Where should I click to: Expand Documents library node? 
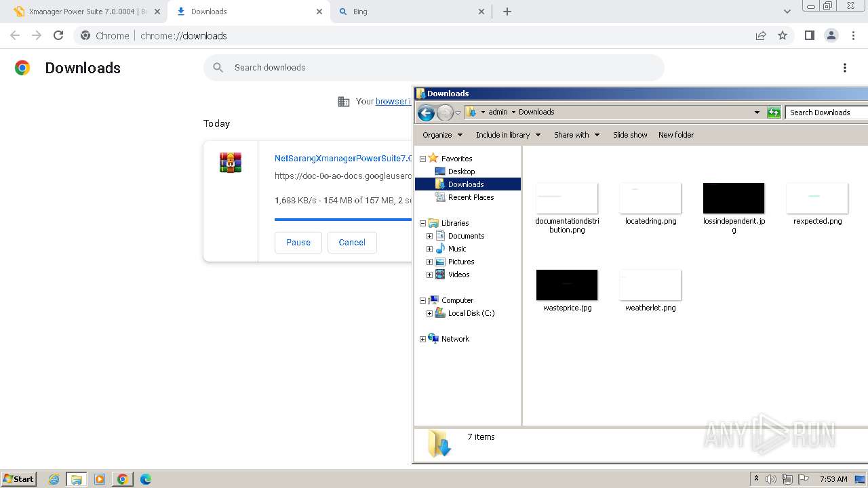tap(429, 236)
